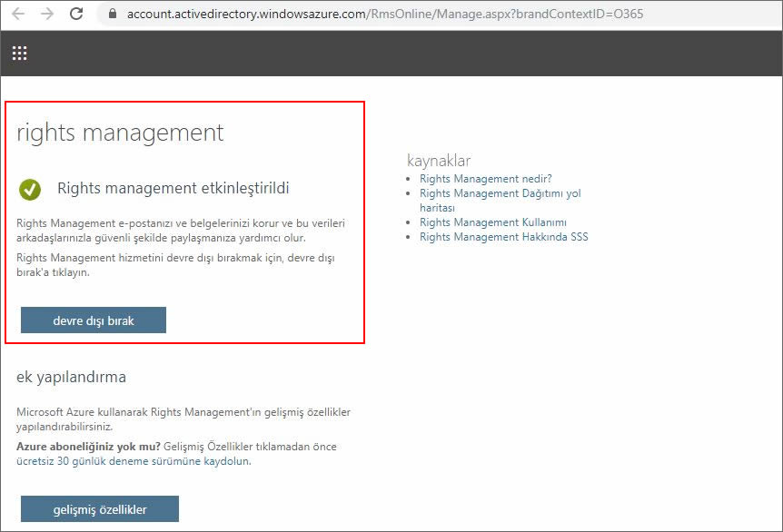Click 'Rights management etkinleştirildi' status text
The image size is (783, 532).
click(173, 188)
